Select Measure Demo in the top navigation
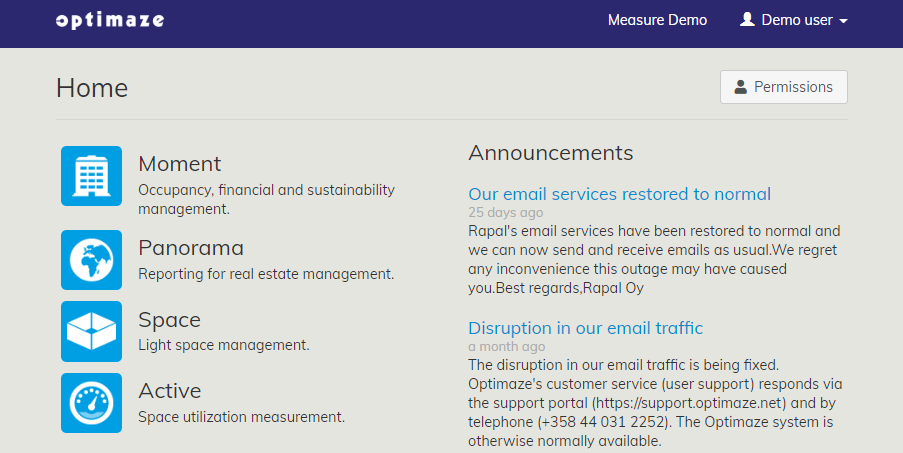903x453 pixels. point(657,20)
